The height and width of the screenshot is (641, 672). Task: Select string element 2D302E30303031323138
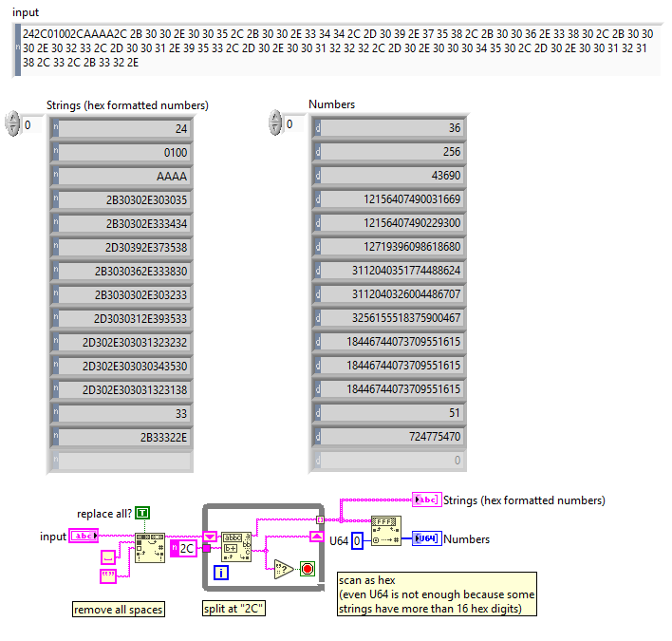(121, 389)
